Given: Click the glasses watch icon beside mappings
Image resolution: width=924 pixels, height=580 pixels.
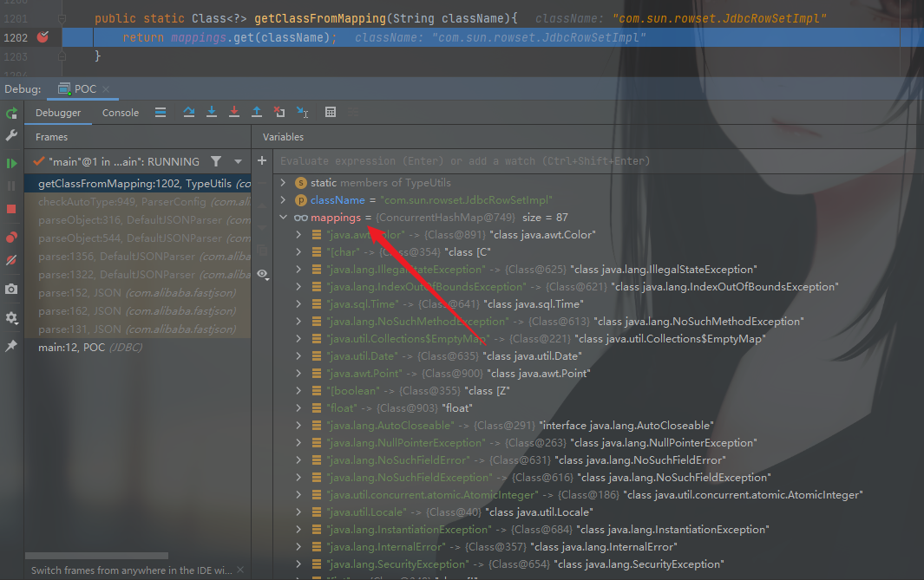Looking at the screenshot, I should pos(300,218).
